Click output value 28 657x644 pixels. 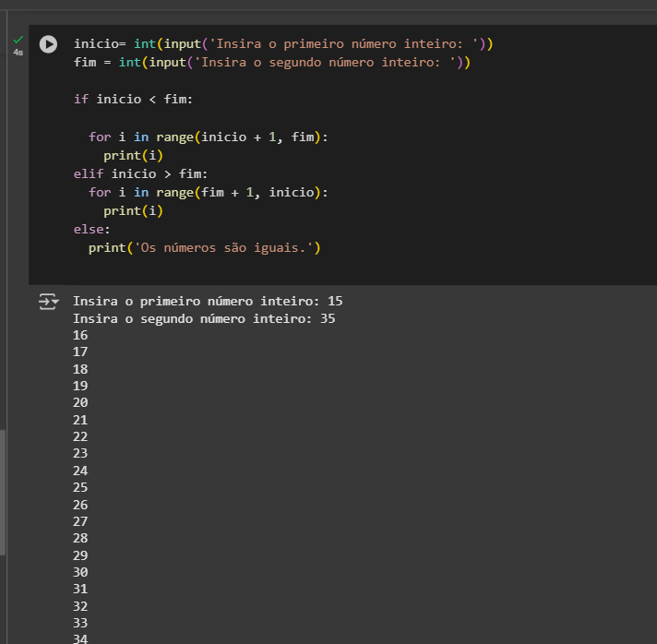pyautogui.click(x=80, y=538)
